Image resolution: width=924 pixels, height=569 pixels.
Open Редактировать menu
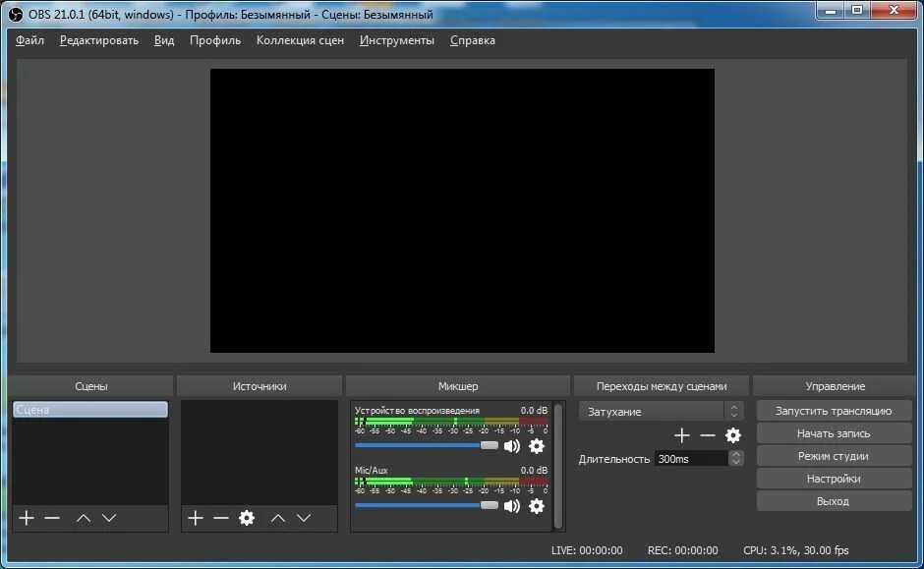point(99,40)
